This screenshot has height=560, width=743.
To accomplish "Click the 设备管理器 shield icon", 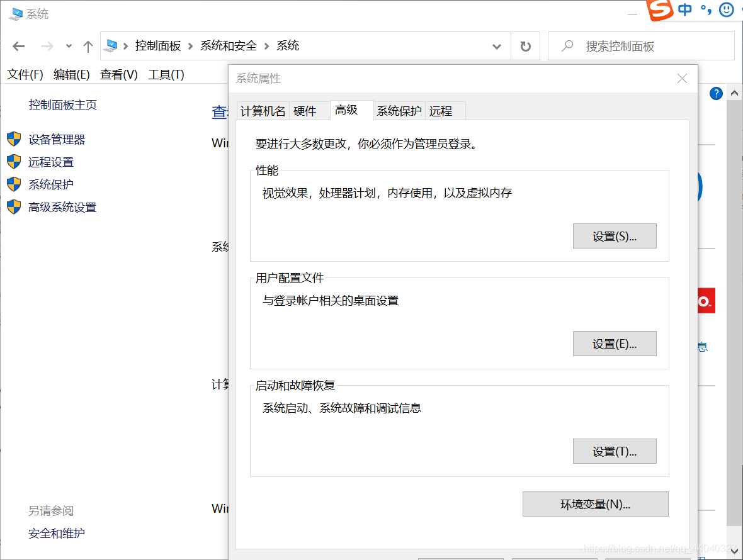I will 13,139.
